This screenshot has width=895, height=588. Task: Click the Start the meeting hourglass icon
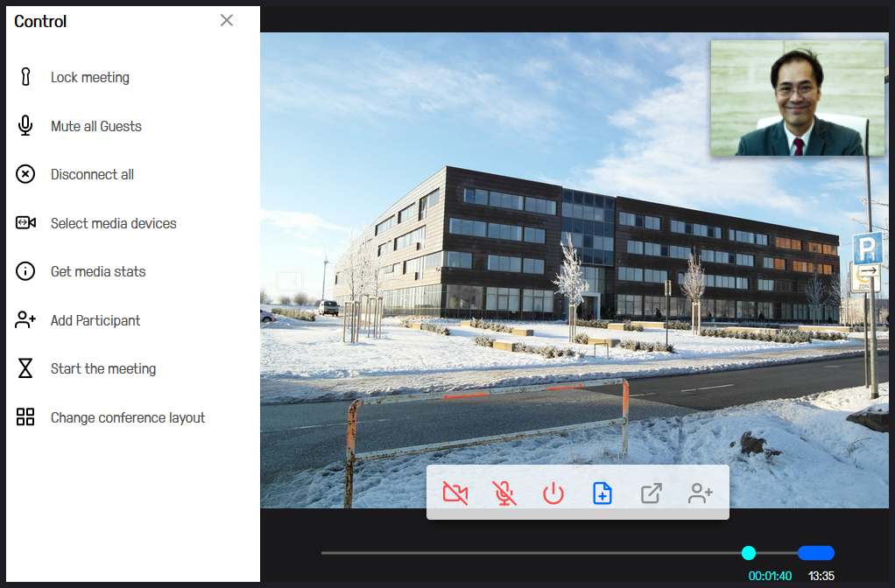pos(25,368)
